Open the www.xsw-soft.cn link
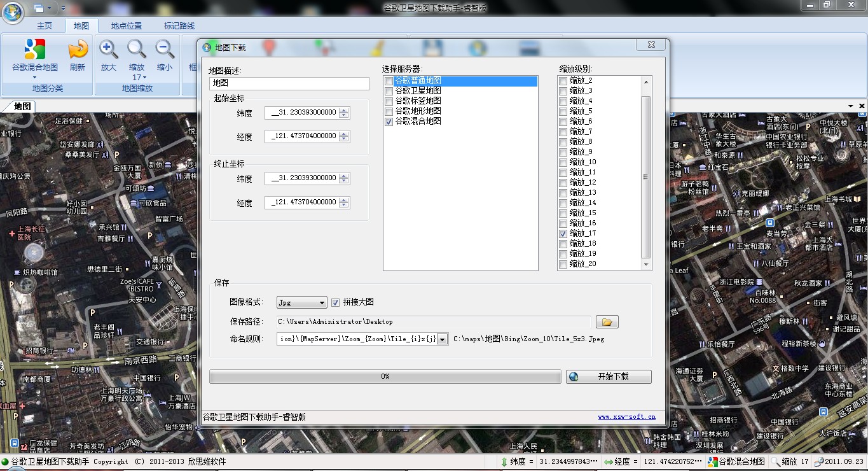The width and height of the screenshot is (868, 471). (626, 417)
